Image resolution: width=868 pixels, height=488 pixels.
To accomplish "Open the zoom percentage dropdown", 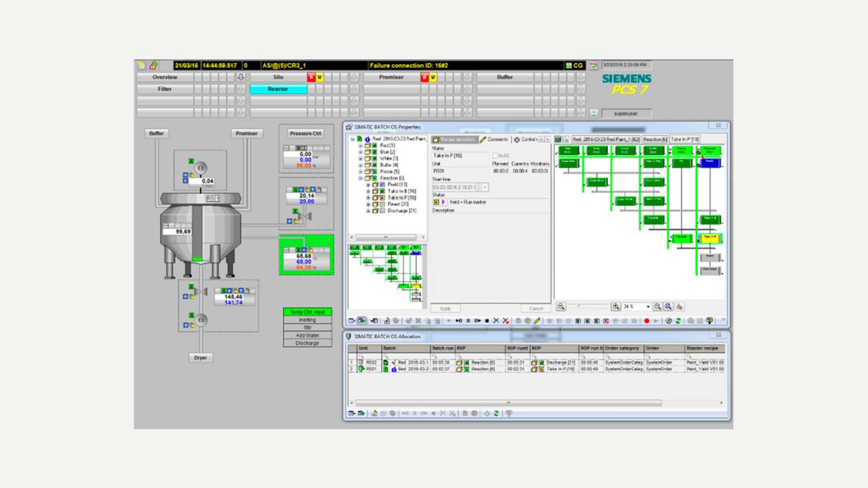I will [647, 307].
